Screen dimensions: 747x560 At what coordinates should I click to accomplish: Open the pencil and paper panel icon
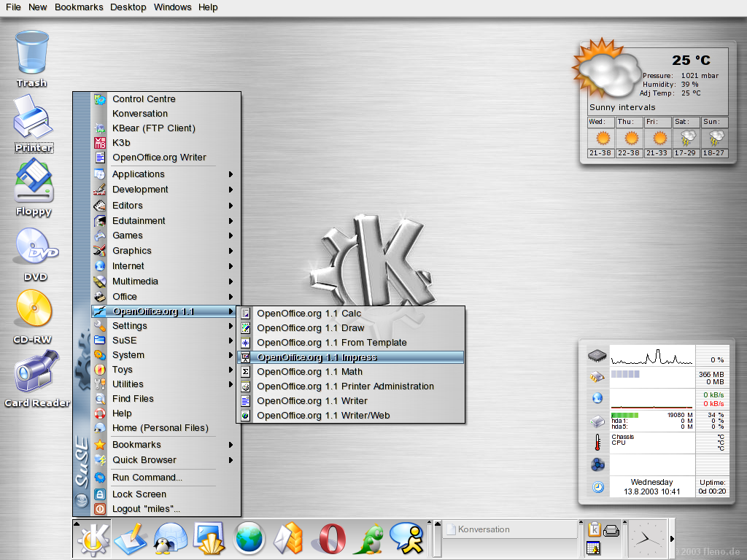[131, 539]
